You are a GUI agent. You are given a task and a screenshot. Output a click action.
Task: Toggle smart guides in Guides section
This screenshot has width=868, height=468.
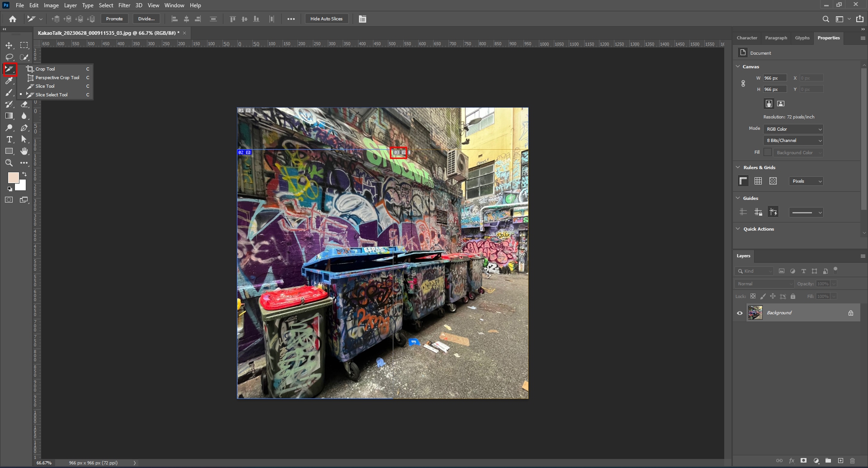click(774, 212)
